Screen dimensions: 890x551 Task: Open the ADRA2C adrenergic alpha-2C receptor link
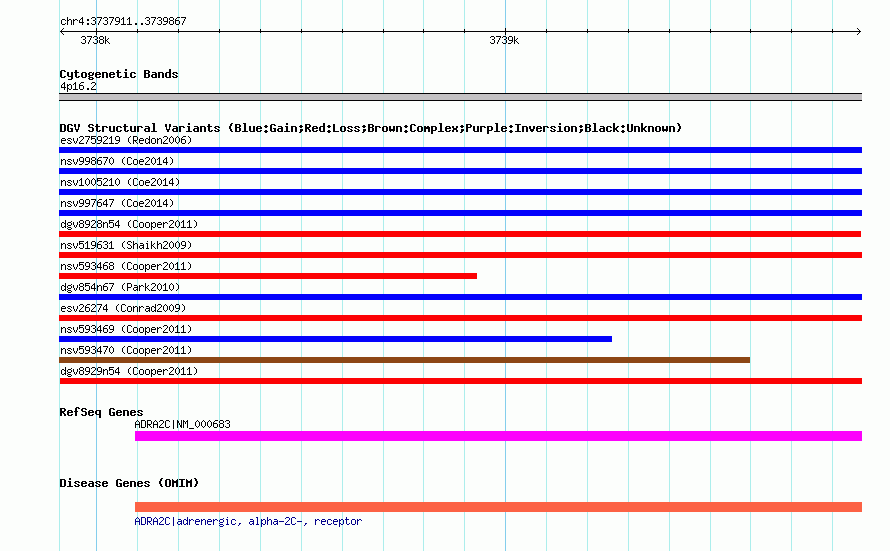[x=248, y=521]
